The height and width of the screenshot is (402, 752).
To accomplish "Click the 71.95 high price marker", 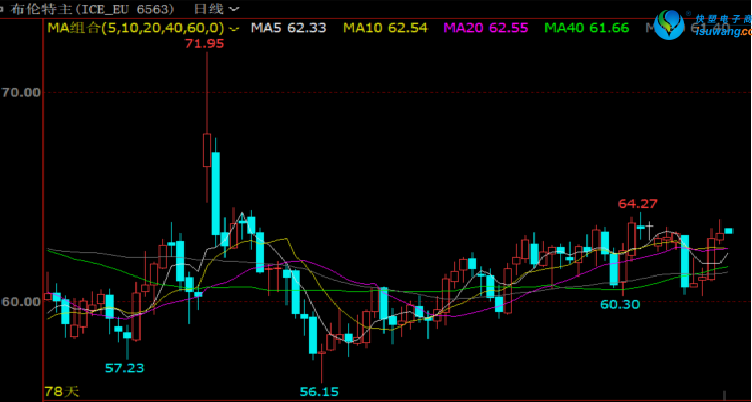I will pyautogui.click(x=205, y=43).
